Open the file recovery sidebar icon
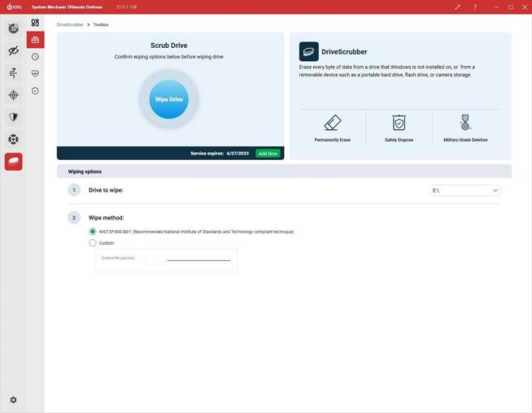The height and width of the screenshot is (413, 532). point(14,73)
